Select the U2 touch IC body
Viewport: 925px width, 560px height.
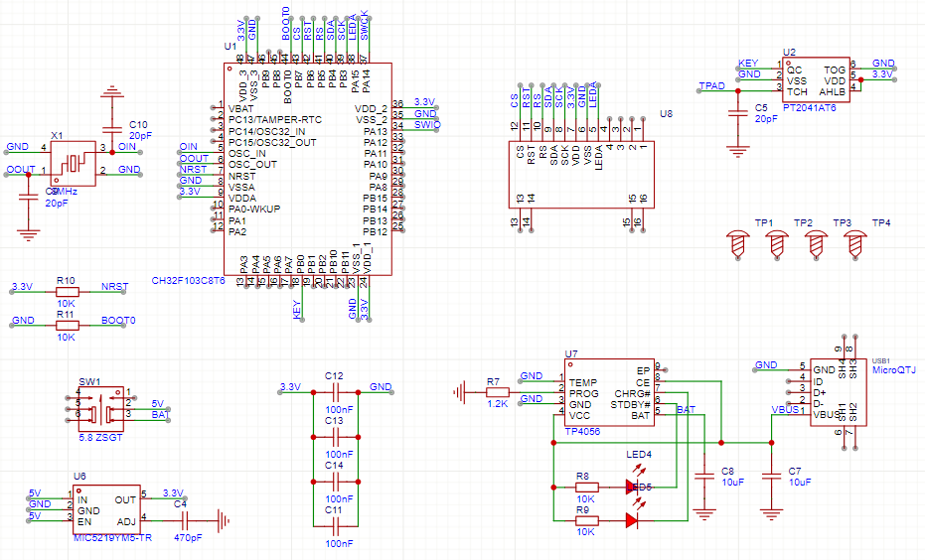[816, 79]
